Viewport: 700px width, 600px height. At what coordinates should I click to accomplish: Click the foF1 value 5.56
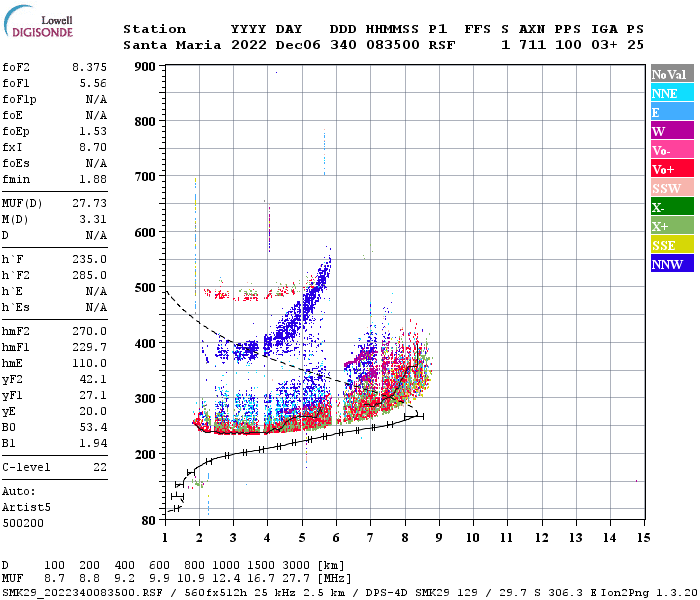click(x=93, y=83)
